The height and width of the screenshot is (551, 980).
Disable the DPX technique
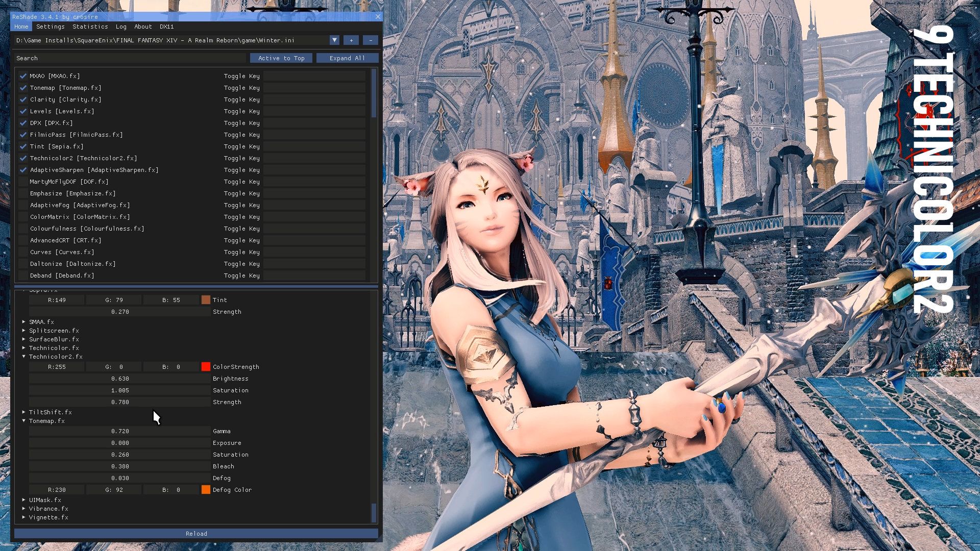(23, 123)
